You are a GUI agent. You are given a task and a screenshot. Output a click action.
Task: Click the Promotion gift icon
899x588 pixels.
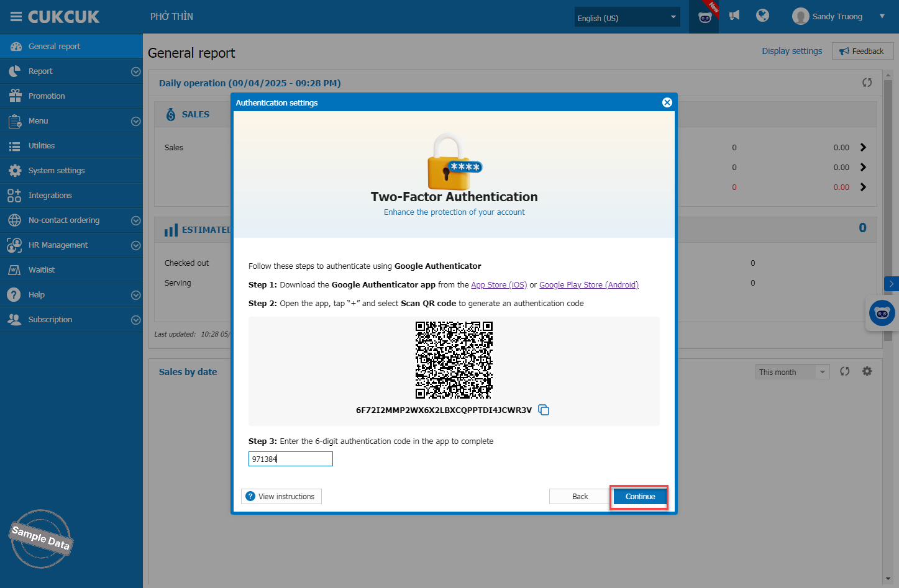[16, 96]
